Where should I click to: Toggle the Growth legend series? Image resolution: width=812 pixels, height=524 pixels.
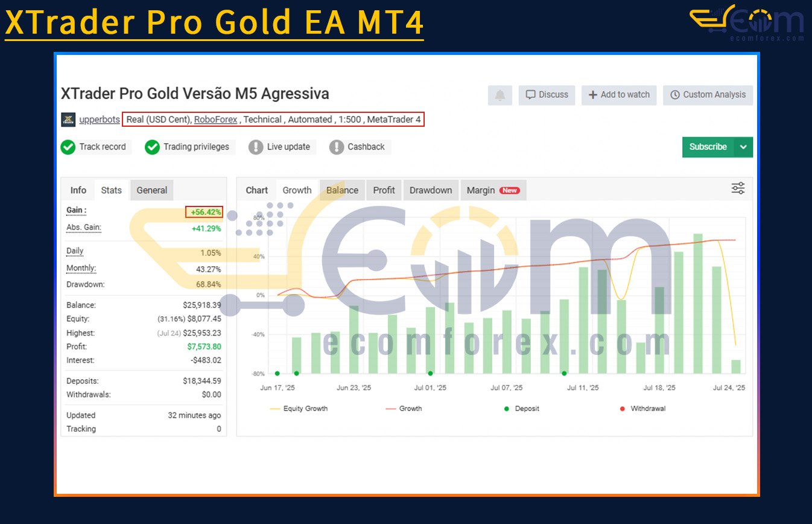pyautogui.click(x=404, y=409)
